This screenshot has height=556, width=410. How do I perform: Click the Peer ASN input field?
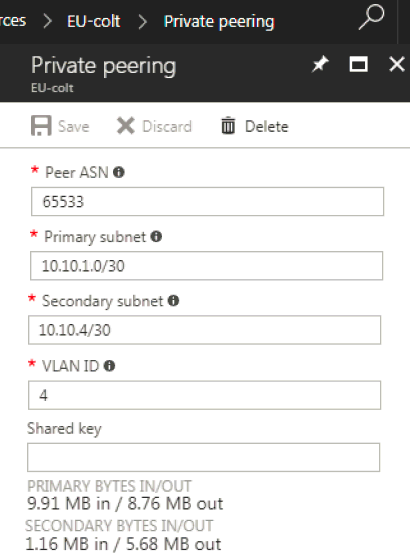[x=207, y=201]
